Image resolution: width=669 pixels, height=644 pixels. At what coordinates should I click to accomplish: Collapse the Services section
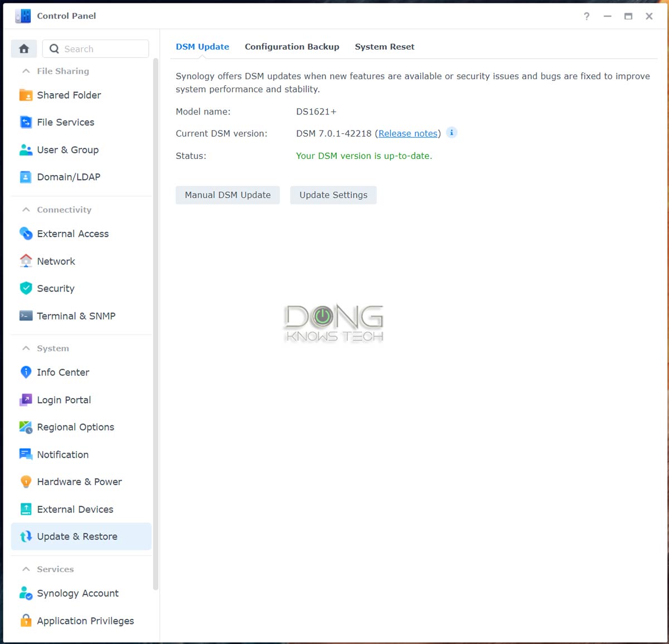[26, 569]
